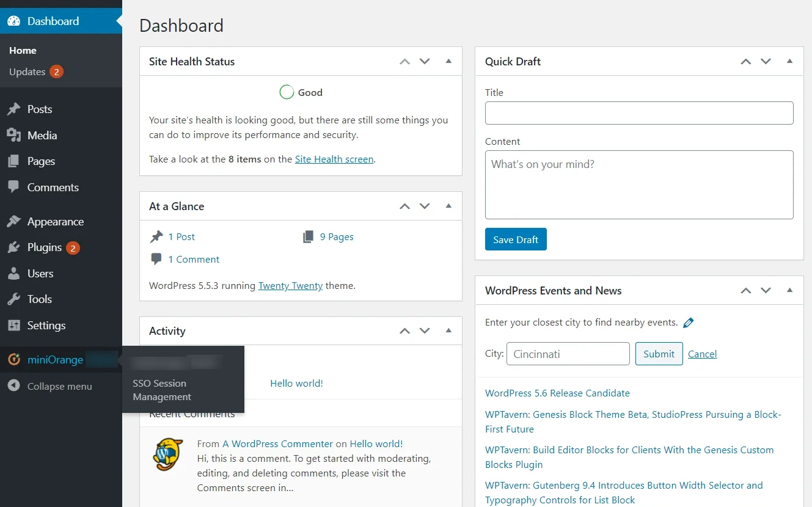The height and width of the screenshot is (507, 812).
Task: Click the Media icon in sidebar
Action: 13,135
